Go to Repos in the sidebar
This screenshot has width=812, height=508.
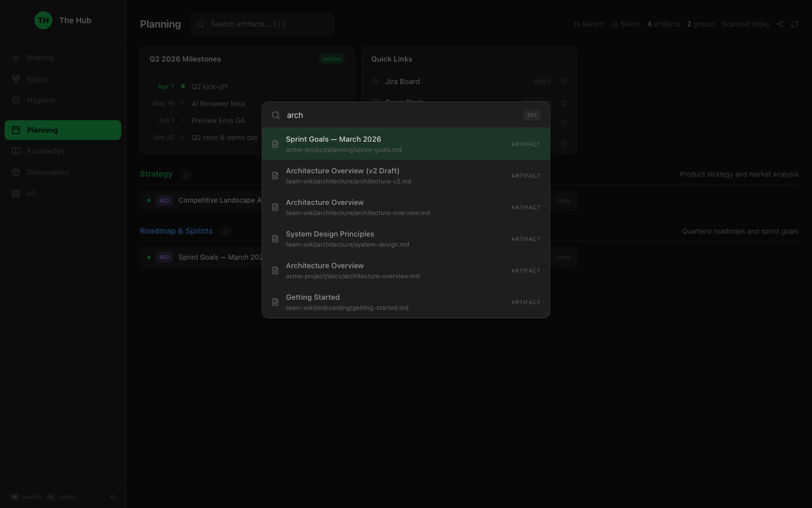37,80
